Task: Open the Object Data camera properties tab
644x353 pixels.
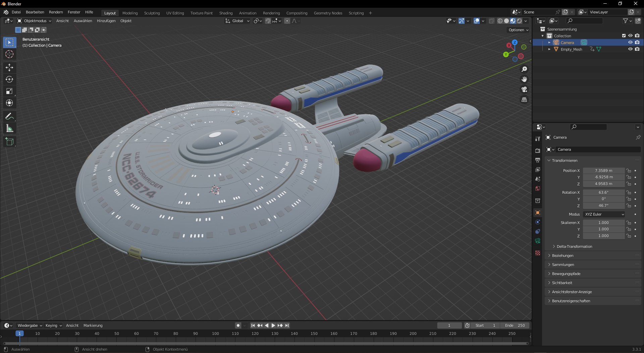Action: (538, 241)
